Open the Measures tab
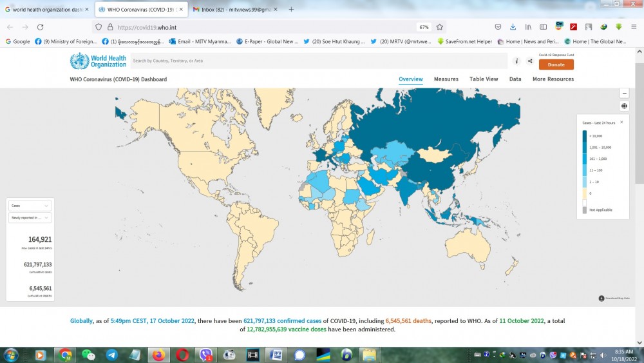 pos(446,79)
